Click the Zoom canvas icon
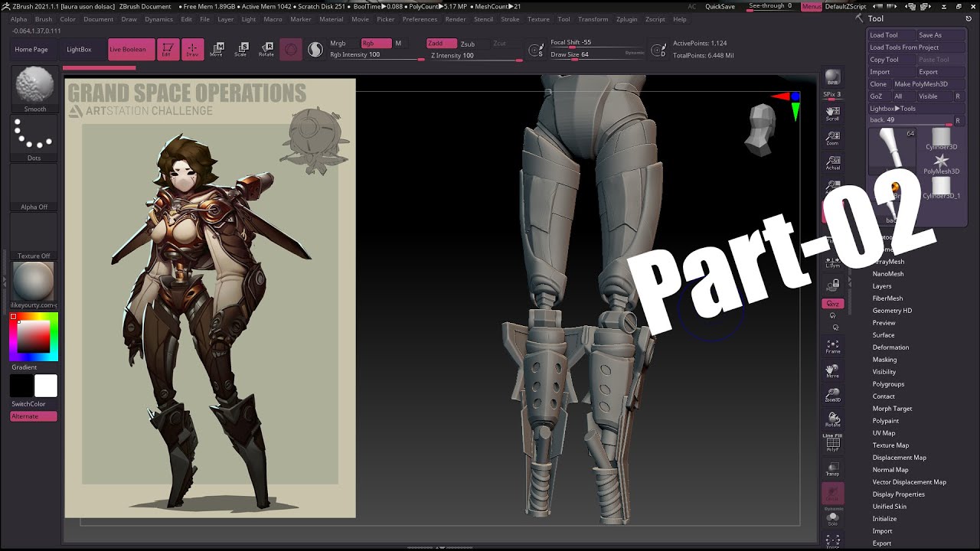 coord(832,139)
